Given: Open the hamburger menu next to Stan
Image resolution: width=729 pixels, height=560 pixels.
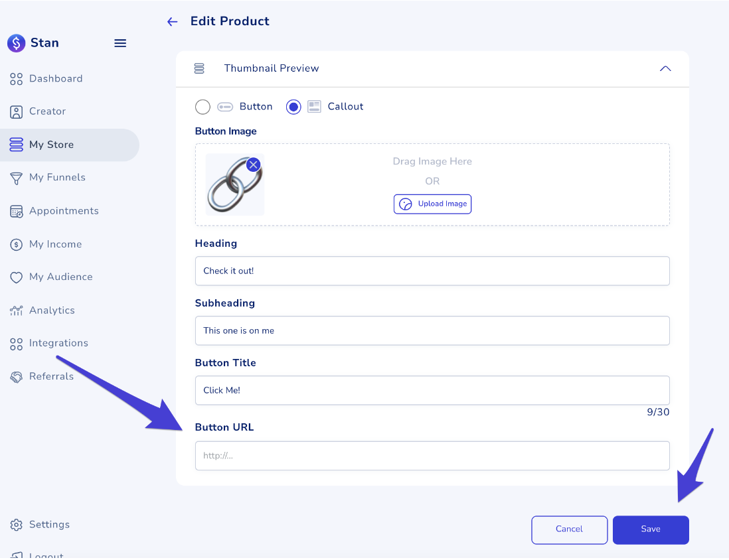Looking at the screenshot, I should pyautogui.click(x=120, y=42).
